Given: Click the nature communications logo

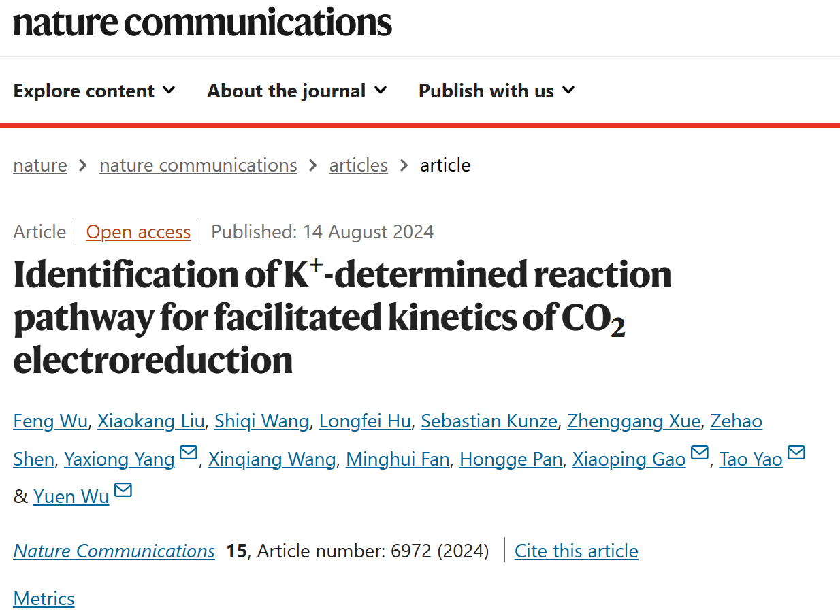Looking at the screenshot, I should (202, 22).
